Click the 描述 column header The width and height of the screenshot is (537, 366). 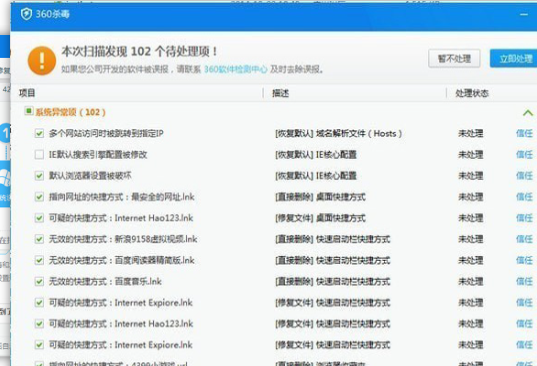pyautogui.click(x=280, y=93)
